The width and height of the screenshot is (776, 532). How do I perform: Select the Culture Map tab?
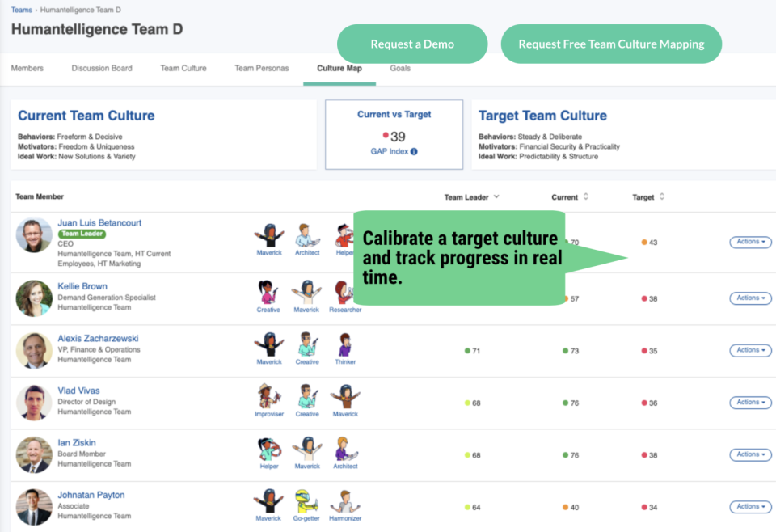point(339,68)
